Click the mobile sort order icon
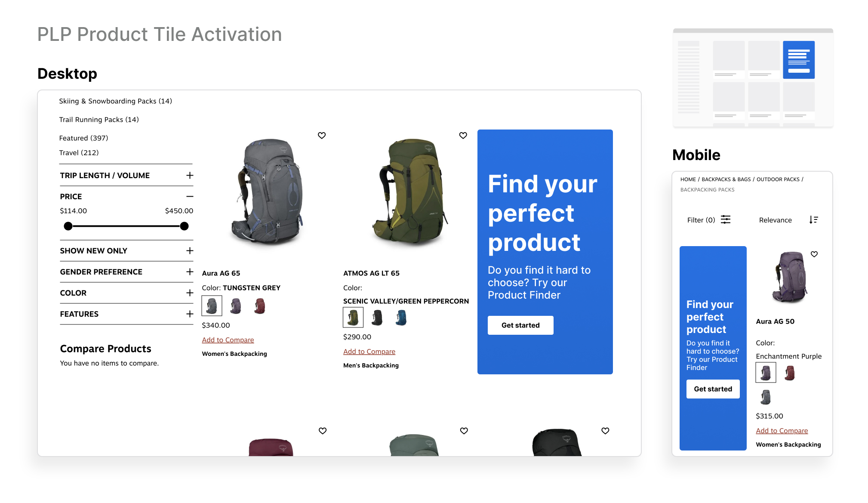Screen dimensions: 868x503 pos(813,220)
